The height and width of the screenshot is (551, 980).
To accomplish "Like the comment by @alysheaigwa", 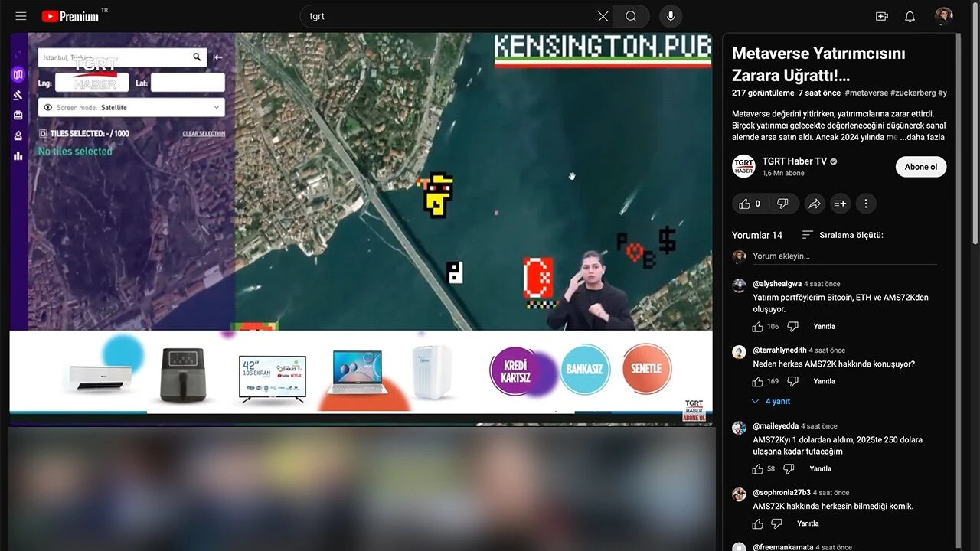I will pyautogui.click(x=758, y=327).
